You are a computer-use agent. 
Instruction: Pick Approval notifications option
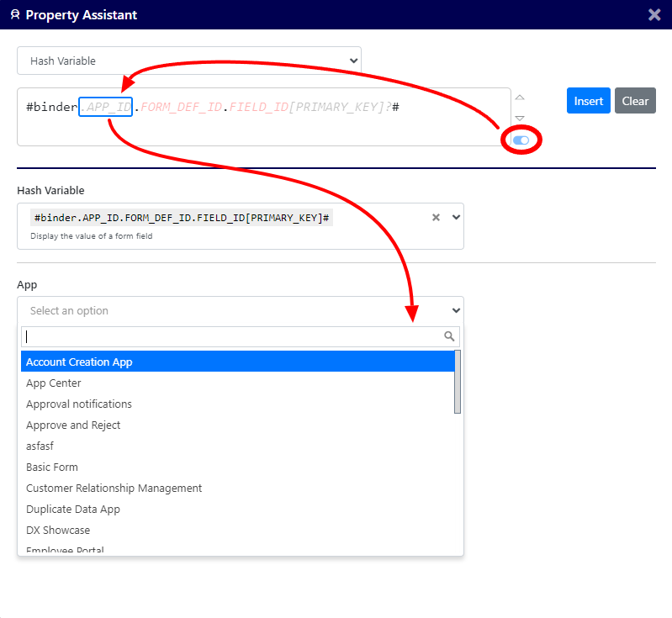79,404
